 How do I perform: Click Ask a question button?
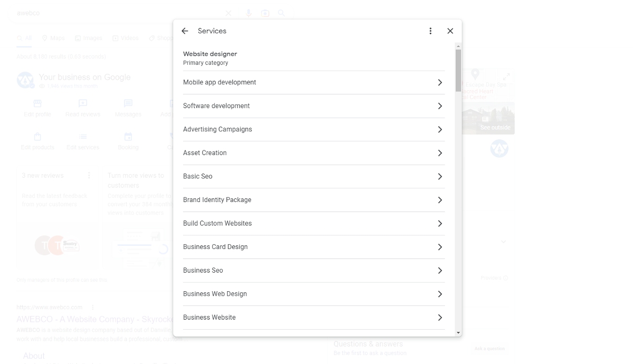coord(490,349)
